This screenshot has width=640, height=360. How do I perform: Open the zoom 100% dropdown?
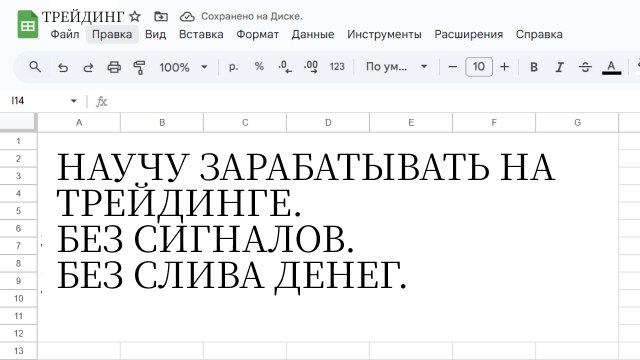[x=183, y=67]
